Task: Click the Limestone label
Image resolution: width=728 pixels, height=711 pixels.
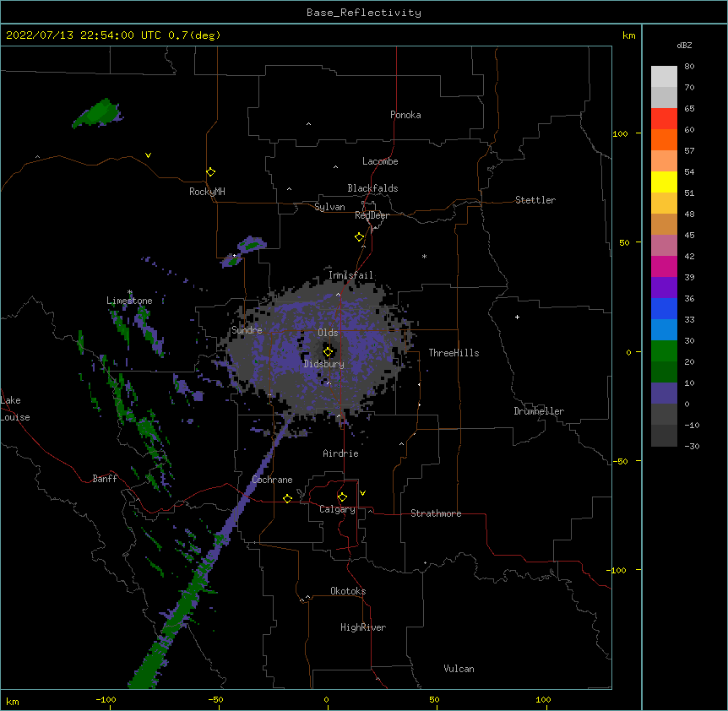Action: point(129,301)
